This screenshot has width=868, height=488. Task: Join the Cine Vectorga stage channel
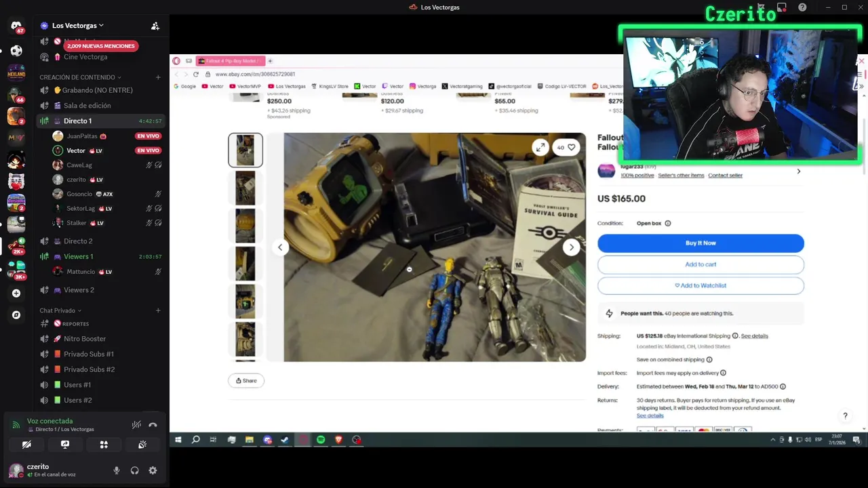click(100, 57)
